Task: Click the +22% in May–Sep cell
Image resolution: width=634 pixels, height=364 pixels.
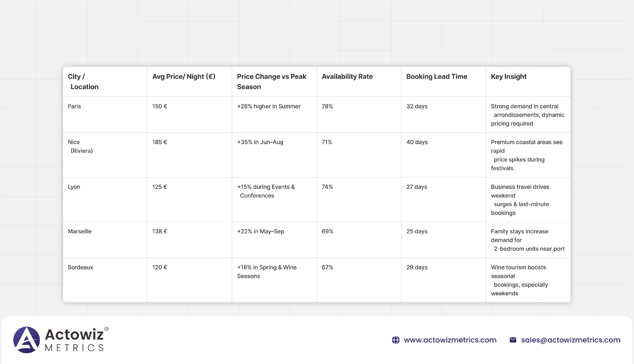Action: 260,231
